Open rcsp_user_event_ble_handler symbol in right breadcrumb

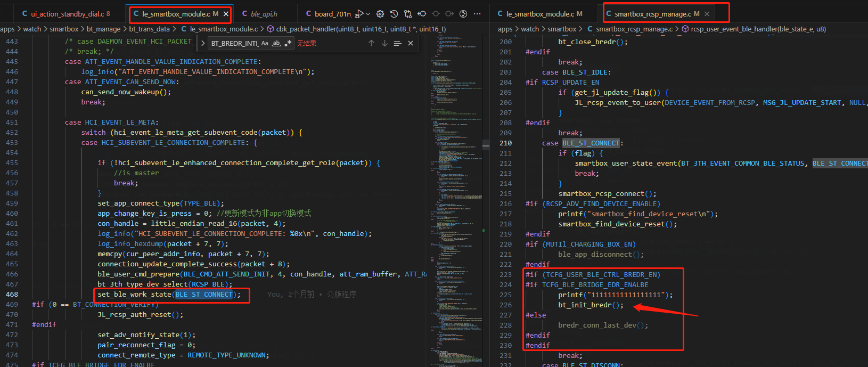click(754, 29)
